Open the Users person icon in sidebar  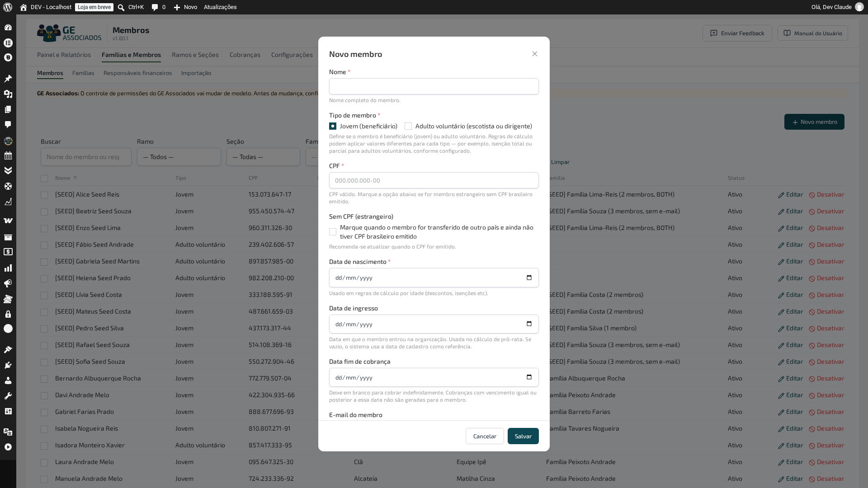[x=8, y=380]
